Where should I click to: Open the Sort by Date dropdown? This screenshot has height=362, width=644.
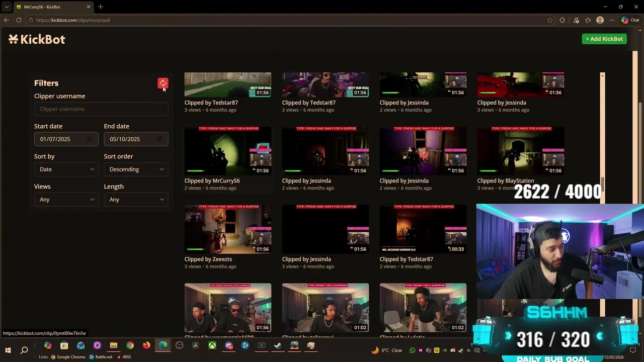pyautogui.click(x=66, y=169)
